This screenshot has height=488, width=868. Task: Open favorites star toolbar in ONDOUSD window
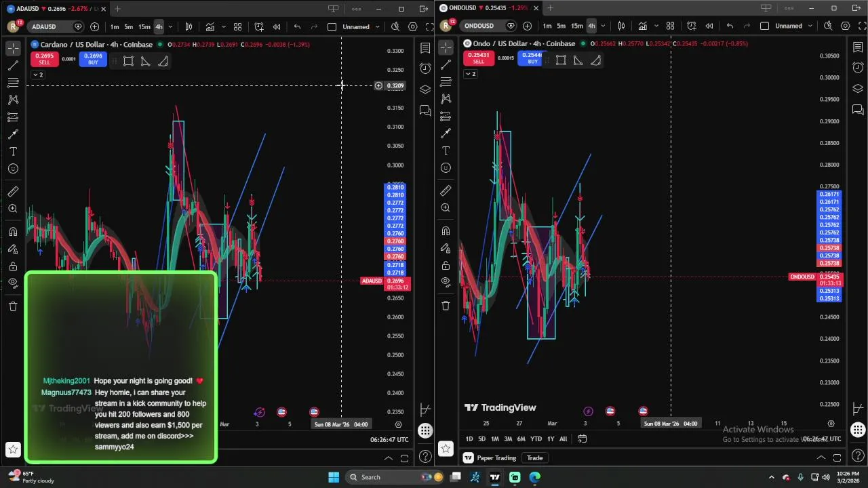pos(446,448)
